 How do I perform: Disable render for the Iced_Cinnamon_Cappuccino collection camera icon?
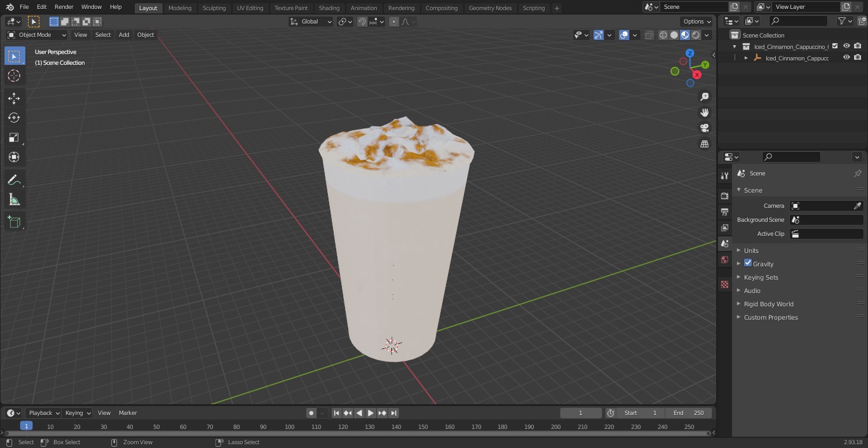pyautogui.click(x=858, y=46)
